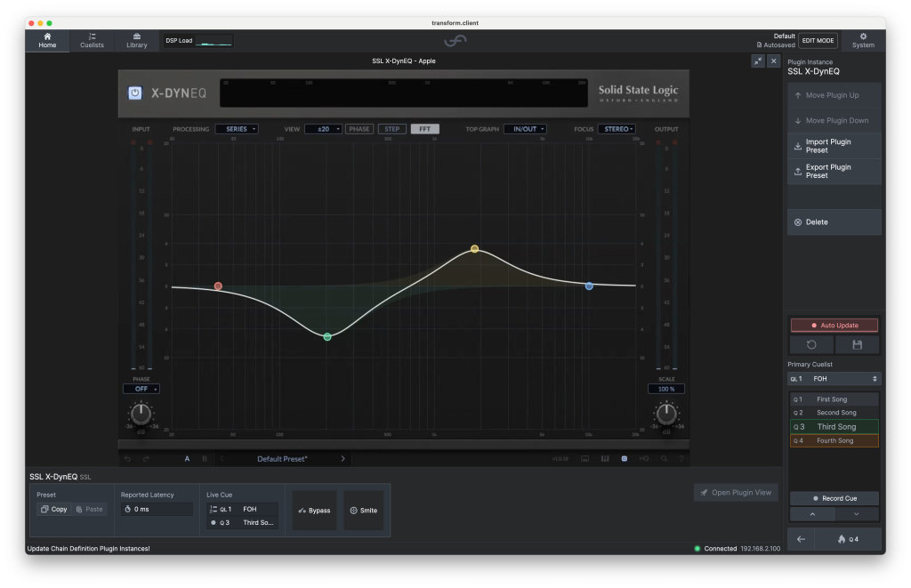Fire cue Q 4 with flame button
Image resolution: width=911 pixels, height=588 pixels.
[x=848, y=539]
